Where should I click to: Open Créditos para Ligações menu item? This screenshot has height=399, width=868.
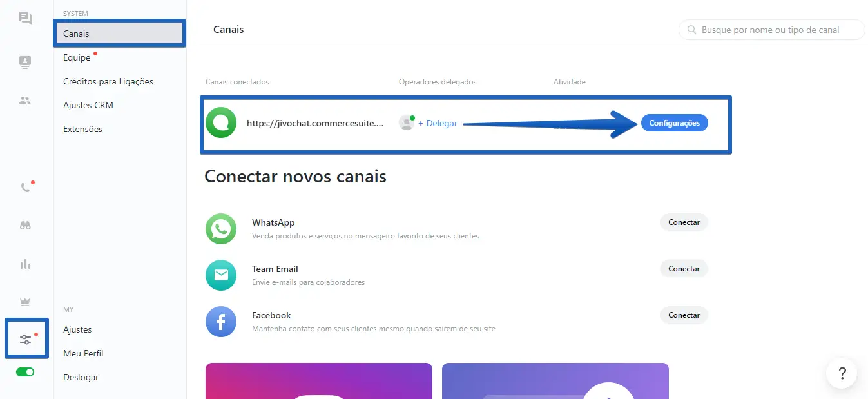[x=108, y=81]
